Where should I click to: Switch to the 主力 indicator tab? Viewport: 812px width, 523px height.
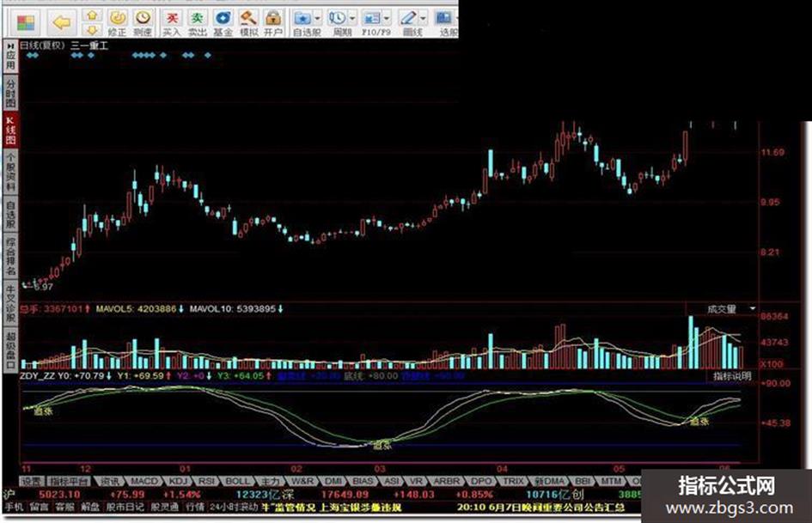[271, 482]
